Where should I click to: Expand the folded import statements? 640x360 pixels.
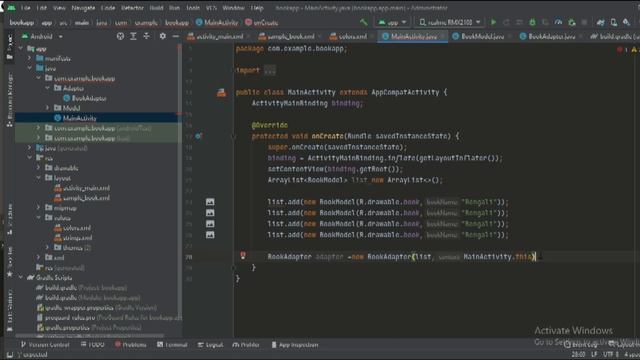pyautogui.click(x=270, y=70)
